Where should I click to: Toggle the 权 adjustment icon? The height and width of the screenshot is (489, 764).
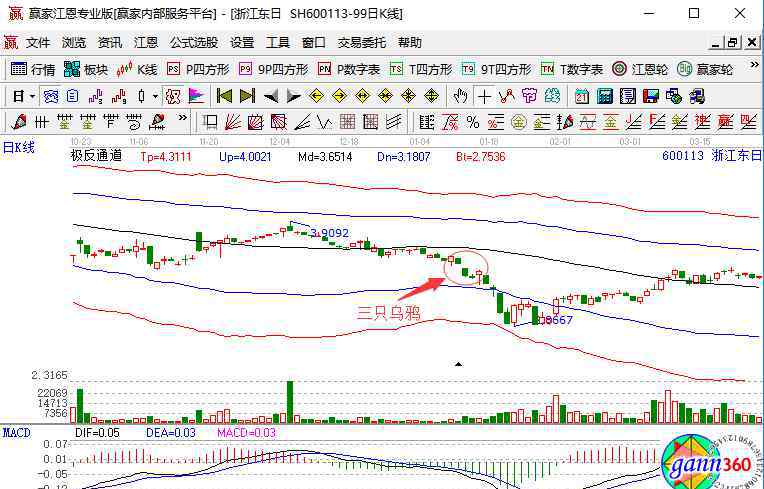click(x=173, y=96)
